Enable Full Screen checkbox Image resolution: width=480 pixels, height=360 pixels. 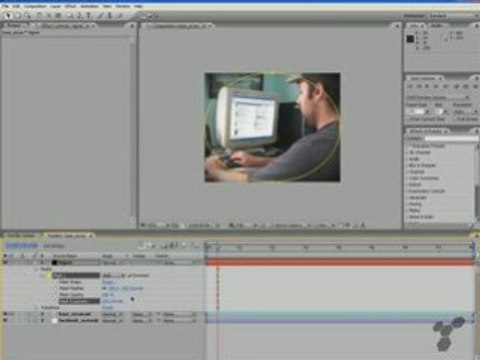pos(455,119)
